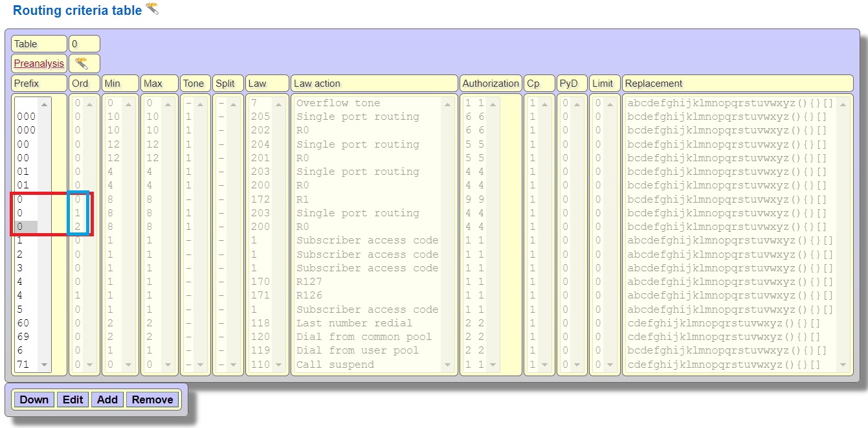Image resolution: width=868 pixels, height=428 pixels.
Task: Select the highlighted prefix 0 row
Action: (x=25, y=227)
